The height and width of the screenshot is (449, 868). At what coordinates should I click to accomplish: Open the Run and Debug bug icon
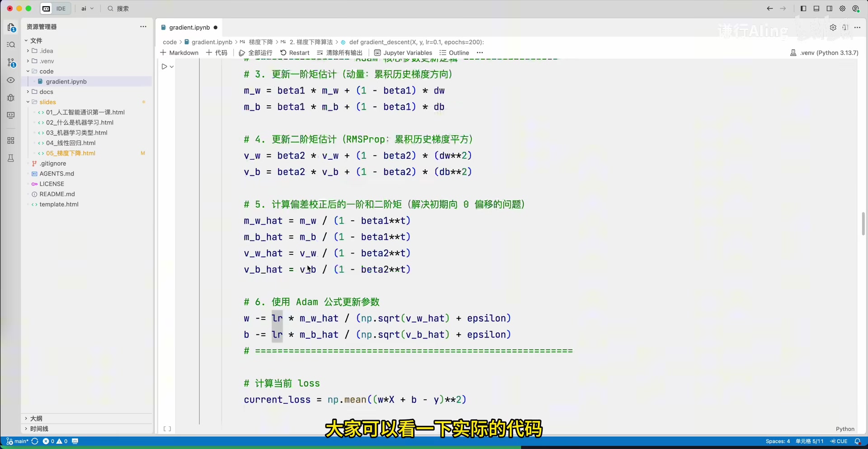11,98
